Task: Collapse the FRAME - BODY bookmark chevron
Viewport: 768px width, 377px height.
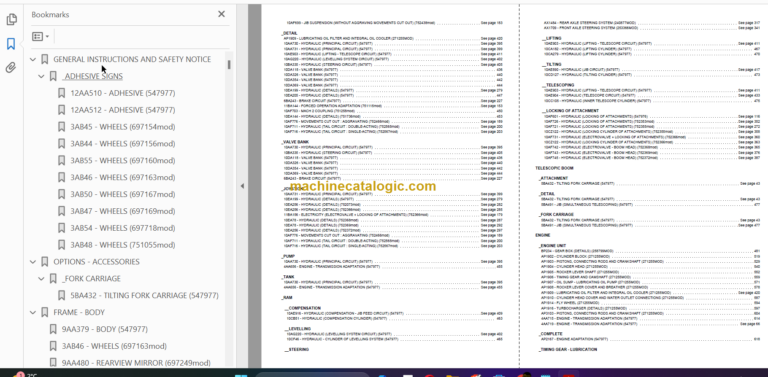Action: click(33, 312)
